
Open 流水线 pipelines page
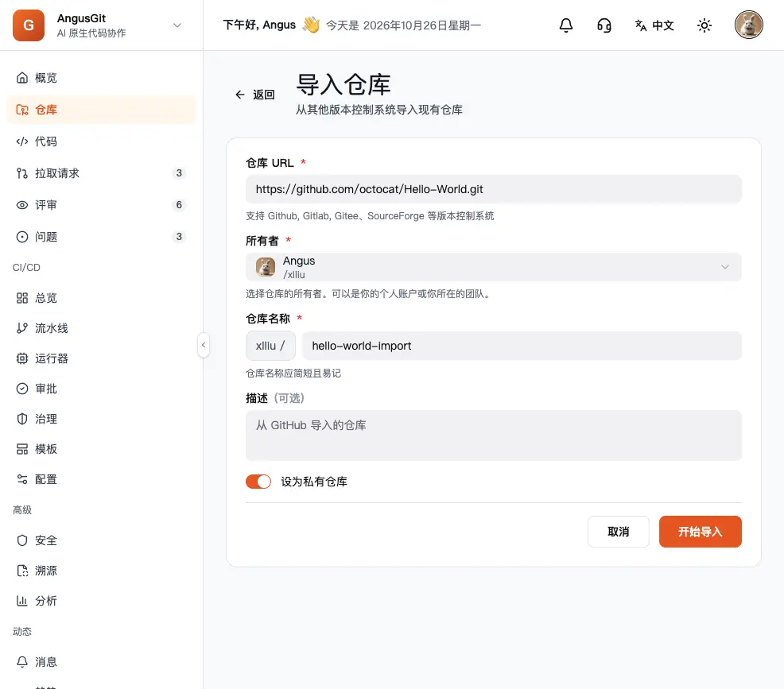[x=102, y=328]
